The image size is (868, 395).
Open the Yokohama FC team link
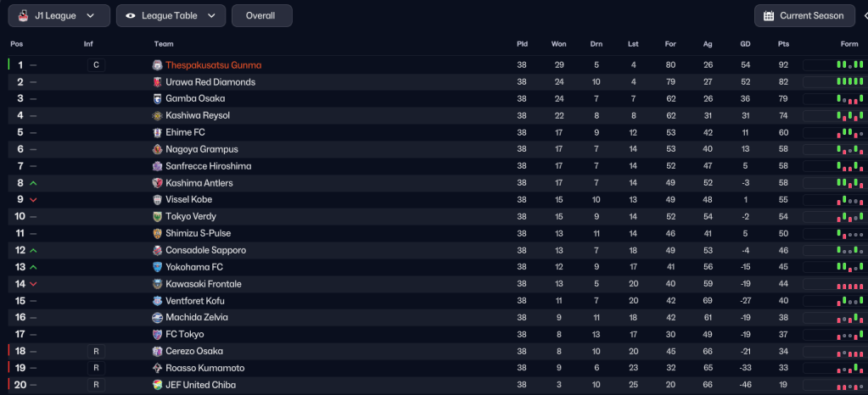pyautogui.click(x=194, y=267)
